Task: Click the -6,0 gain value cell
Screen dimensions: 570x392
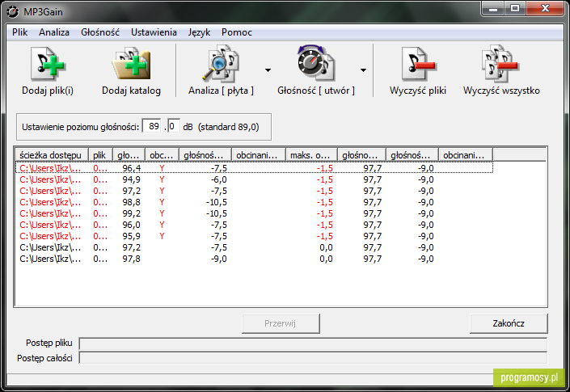Action: click(219, 179)
